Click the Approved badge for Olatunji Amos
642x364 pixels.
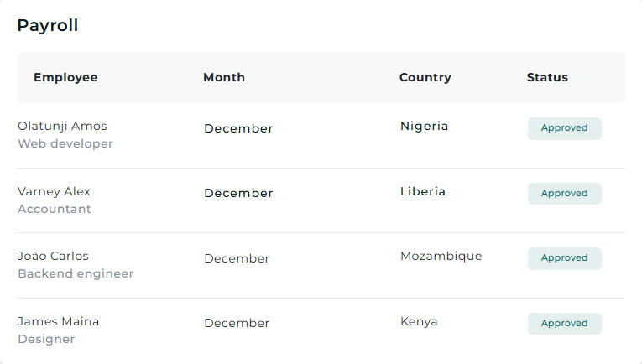click(564, 128)
